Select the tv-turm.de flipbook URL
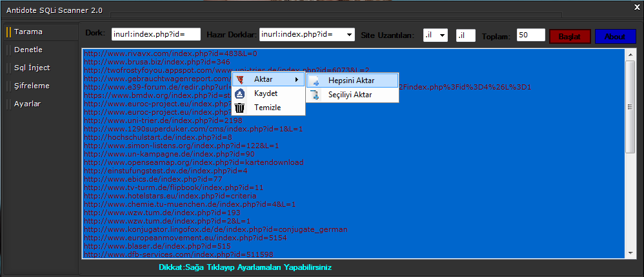Image resolution: width=644 pixels, height=277 pixels. coord(174,187)
